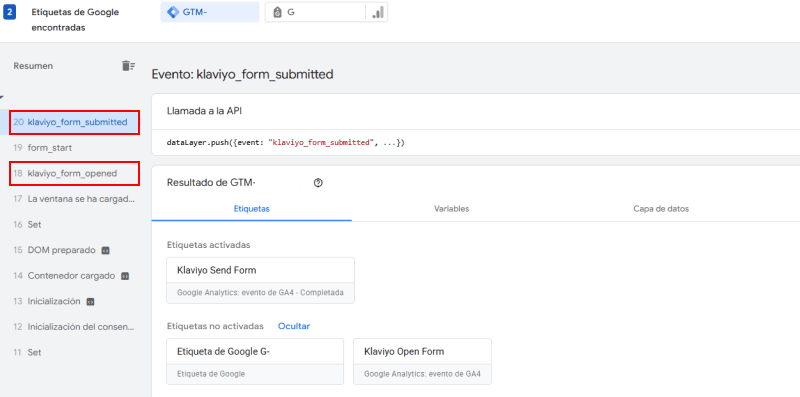Switch to the Variables tab
This screenshot has height=397, width=800.
tap(452, 209)
